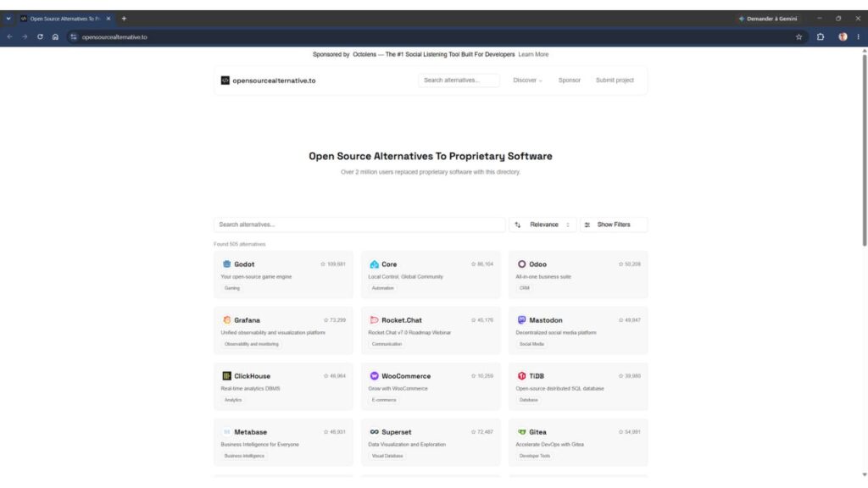This screenshot has width=868, height=488.
Task: Click the Analytics tag on ClickHouse
Action: 233,400
